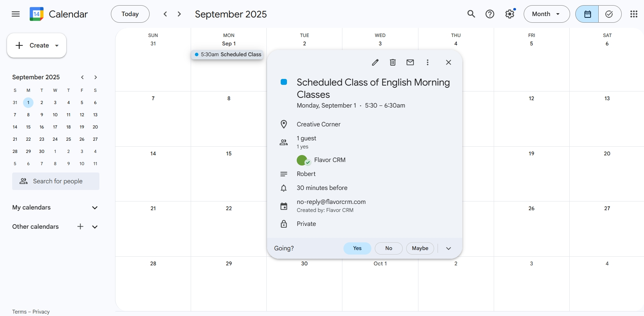Open the Google apps grid
Viewport: 644px width, 316px height.
click(x=634, y=14)
